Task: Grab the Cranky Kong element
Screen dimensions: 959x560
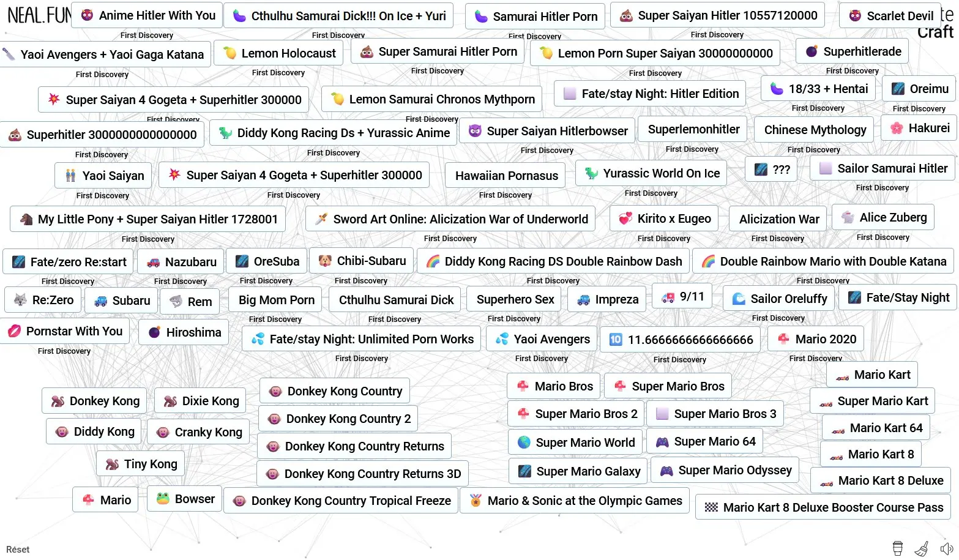Action: pos(198,432)
